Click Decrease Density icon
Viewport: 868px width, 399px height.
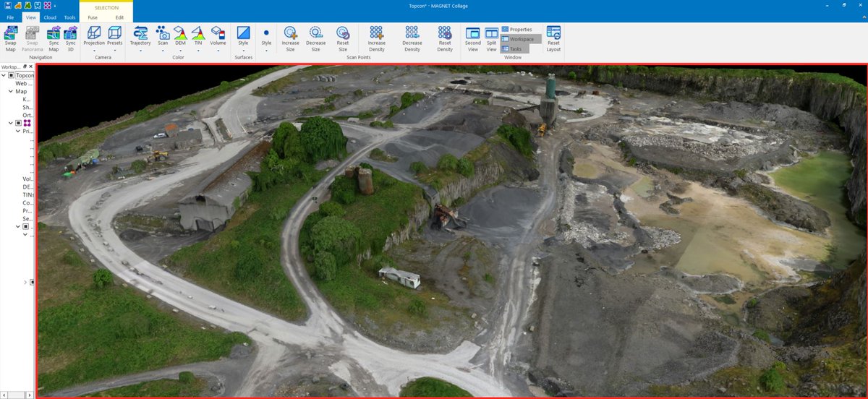[412, 33]
